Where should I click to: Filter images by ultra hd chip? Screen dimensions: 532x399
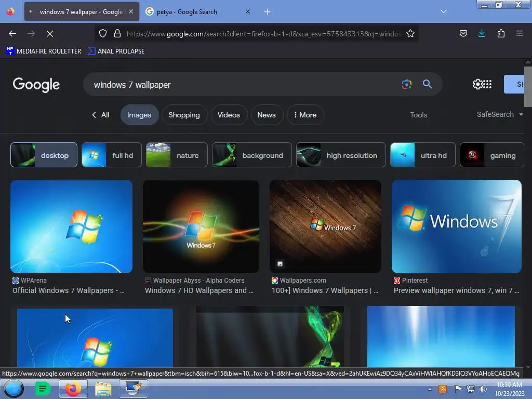pyautogui.click(x=423, y=155)
